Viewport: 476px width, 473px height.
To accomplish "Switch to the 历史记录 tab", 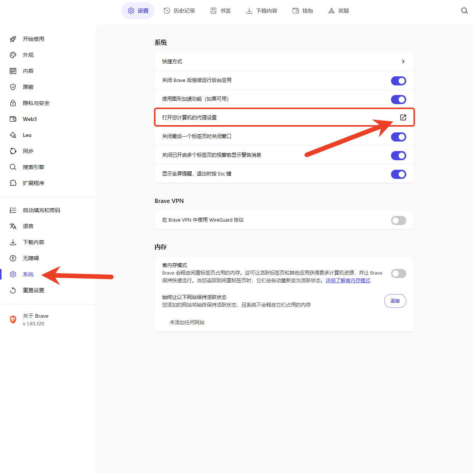I will pyautogui.click(x=179, y=11).
